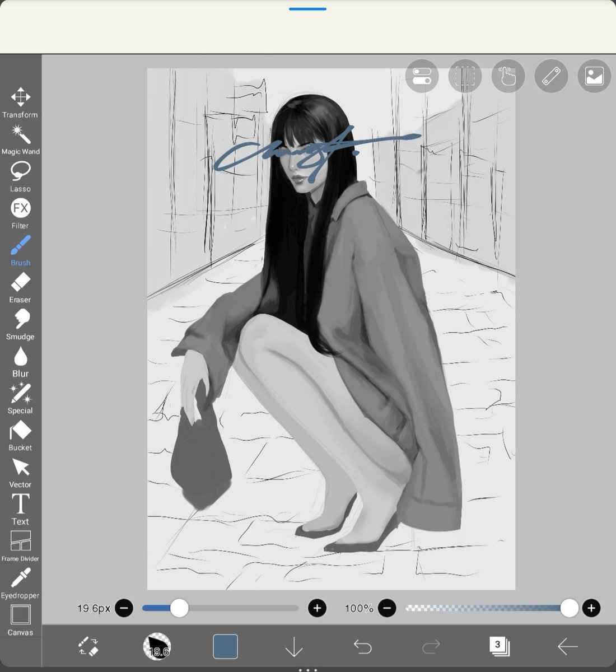Open the current color swatch
This screenshot has width=616, height=672.
click(x=225, y=647)
